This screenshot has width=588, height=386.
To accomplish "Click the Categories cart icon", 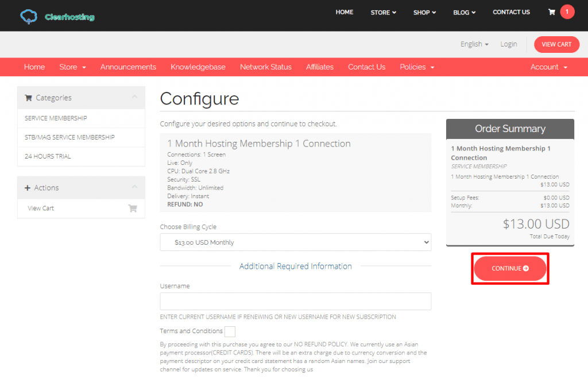I will (28, 98).
